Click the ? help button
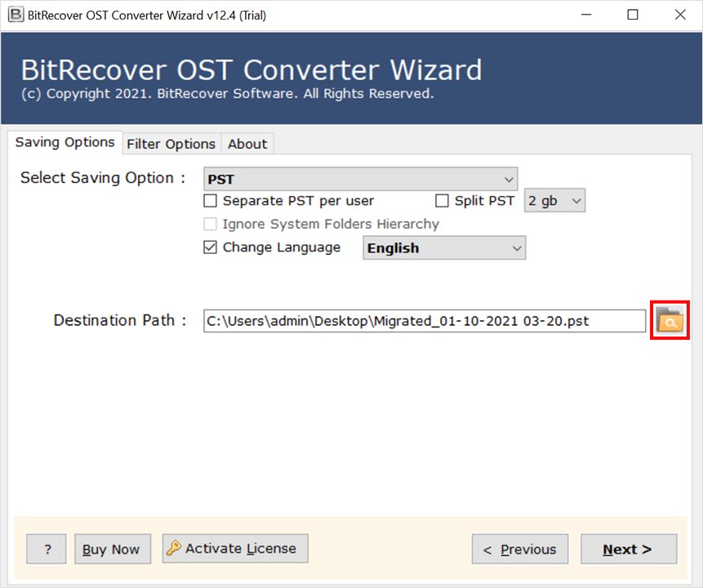703x588 pixels. point(47,549)
